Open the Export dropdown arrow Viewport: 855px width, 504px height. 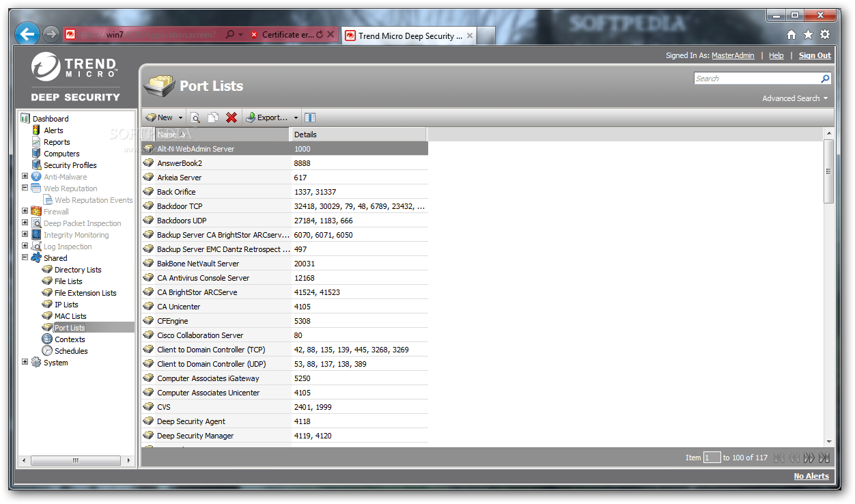pos(296,118)
